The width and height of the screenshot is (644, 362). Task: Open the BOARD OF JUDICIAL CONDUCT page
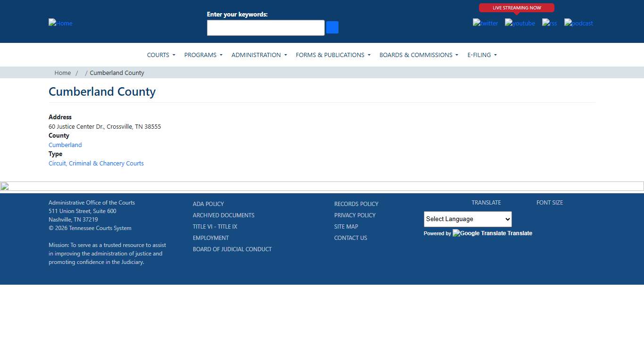[232, 249]
